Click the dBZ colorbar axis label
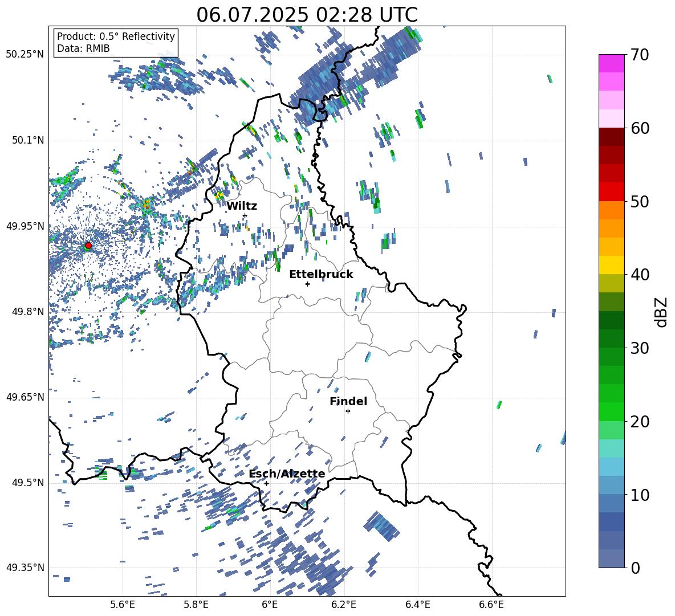675x616 pixels. [661, 312]
